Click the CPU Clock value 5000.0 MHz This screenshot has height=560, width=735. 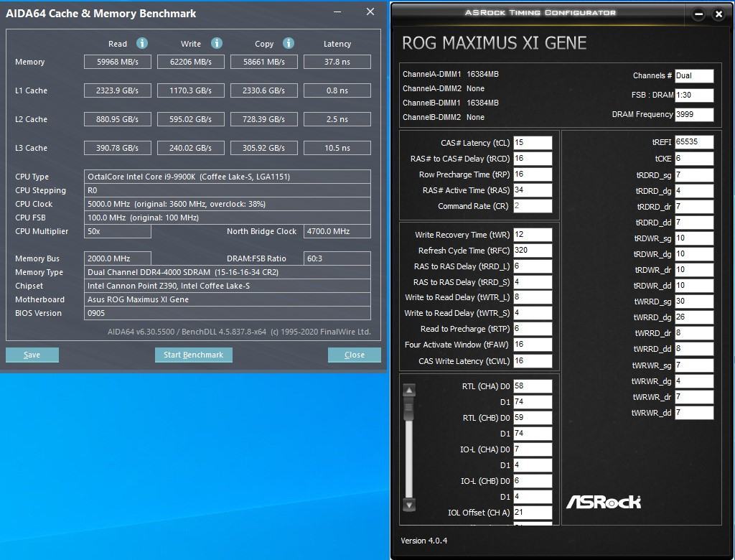tap(228, 204)
